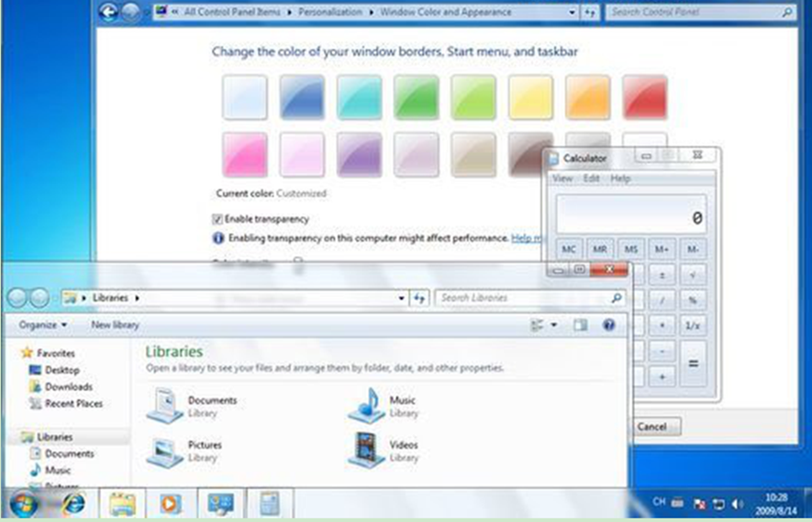Screen dimensions: 812x522
Task: Open the Pictures library icon
Action: (165, 450)
